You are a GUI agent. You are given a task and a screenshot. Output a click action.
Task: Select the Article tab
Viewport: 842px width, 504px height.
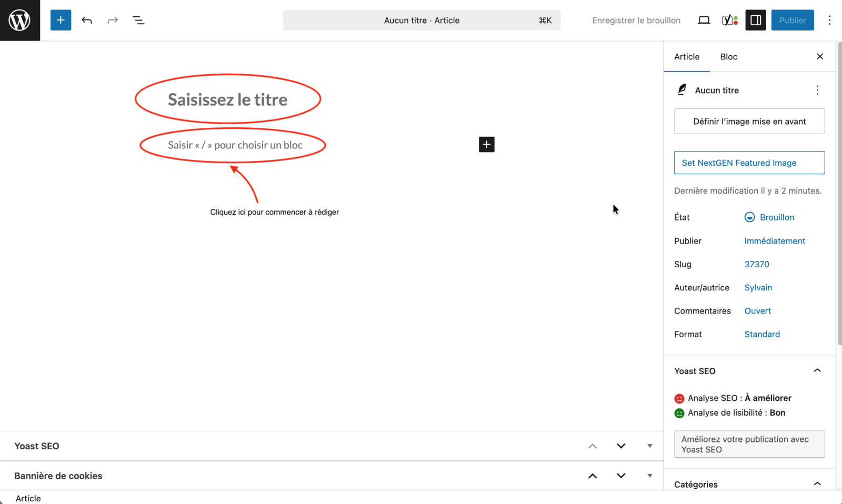point(687,57)
